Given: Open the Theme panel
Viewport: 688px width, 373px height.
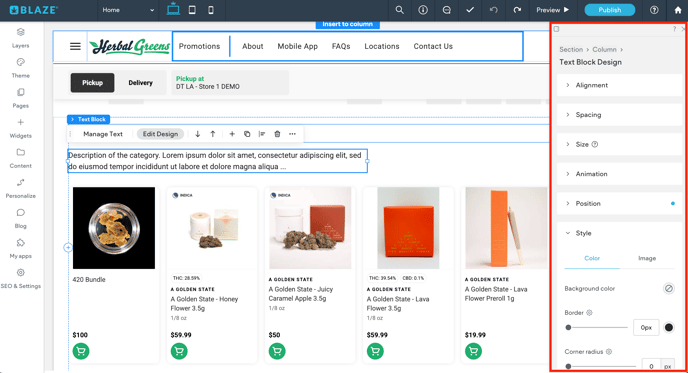Looking at the screenshot, I should (x=20, y=68).
